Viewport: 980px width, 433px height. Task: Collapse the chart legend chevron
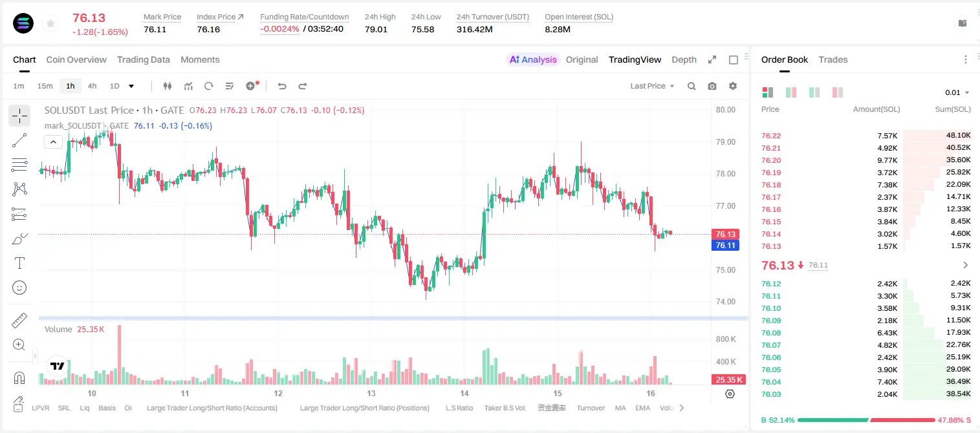point(53,142)
